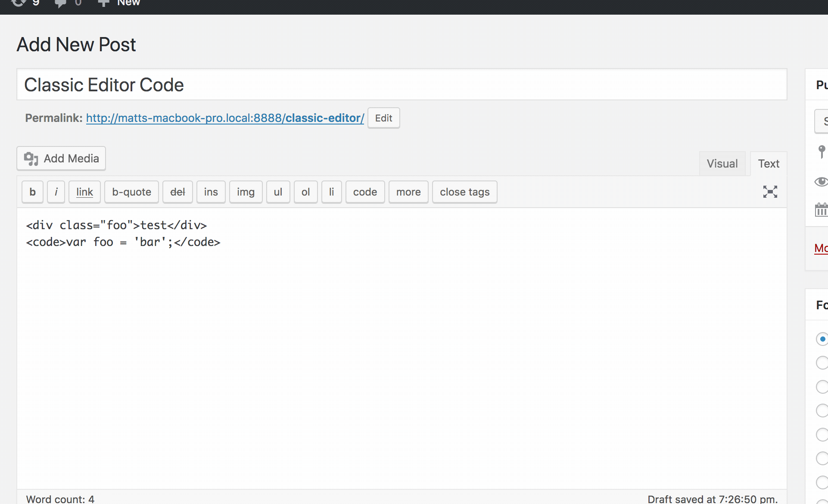Open the distraction-free writing fullscreen icon
This screenshot has width=828, height=504.
coord(770,192)
